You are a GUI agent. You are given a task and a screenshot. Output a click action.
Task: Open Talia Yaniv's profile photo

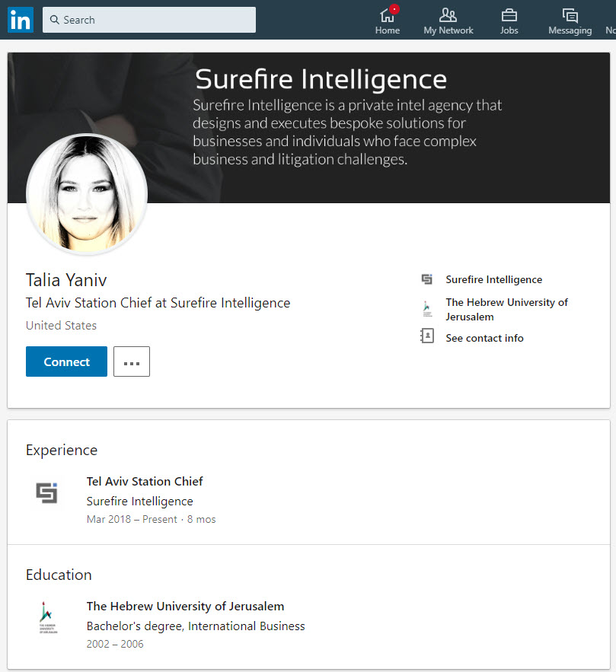[87, 194]
